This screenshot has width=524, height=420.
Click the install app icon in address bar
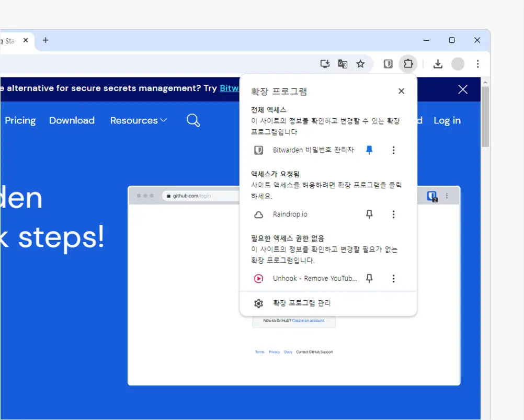(325, 64)
